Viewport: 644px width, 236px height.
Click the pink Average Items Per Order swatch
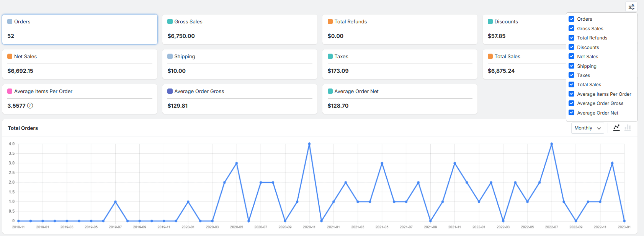click(10, 92)
